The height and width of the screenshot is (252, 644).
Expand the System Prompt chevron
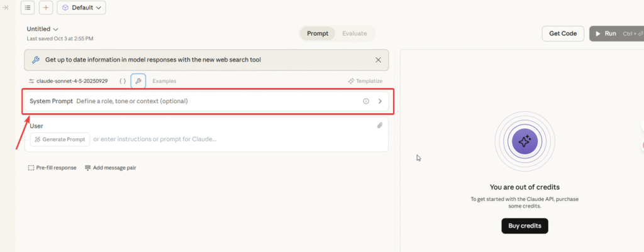(380, 101)
